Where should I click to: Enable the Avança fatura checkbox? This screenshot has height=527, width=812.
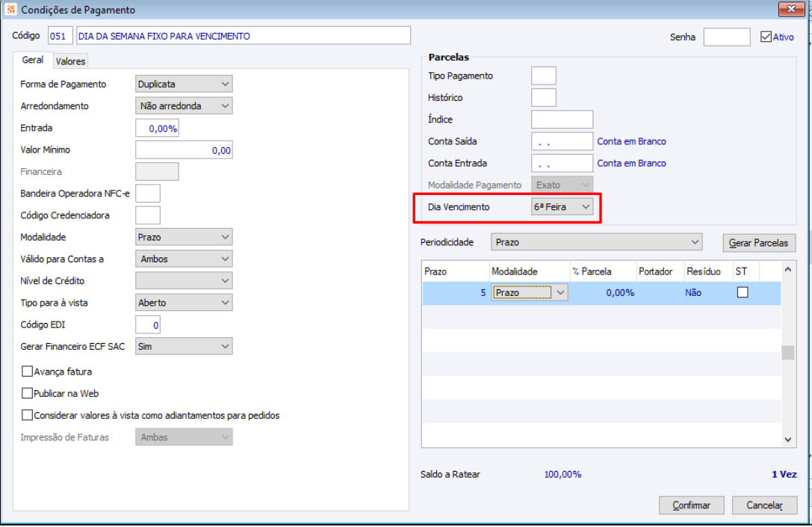pyautogui.click(x=27, y=372)
